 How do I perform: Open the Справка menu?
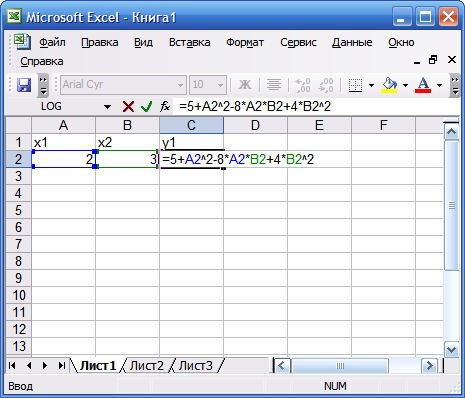(x=42, y=62)
